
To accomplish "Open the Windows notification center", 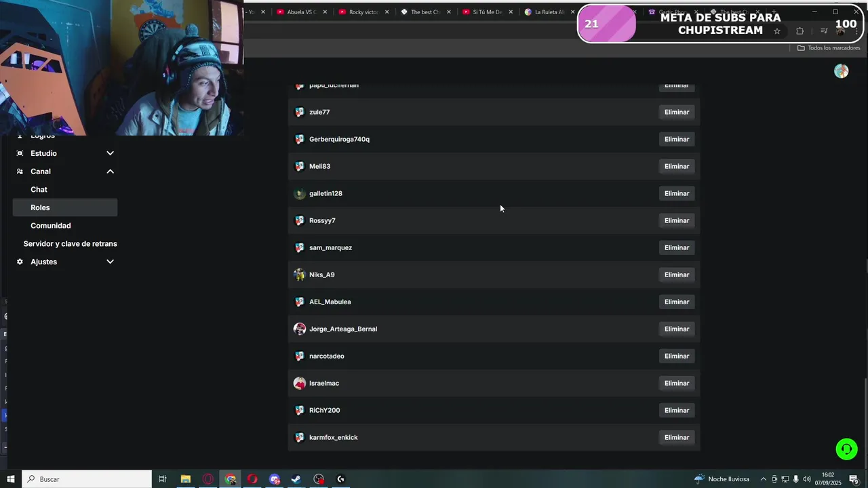I will [854, 479].
